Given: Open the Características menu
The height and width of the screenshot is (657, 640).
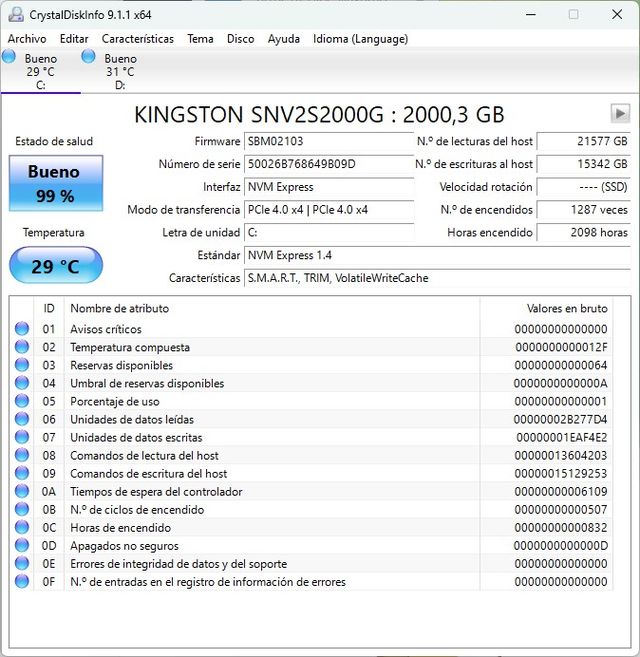Looking at the screenshot, I should [x=137, y=39].
